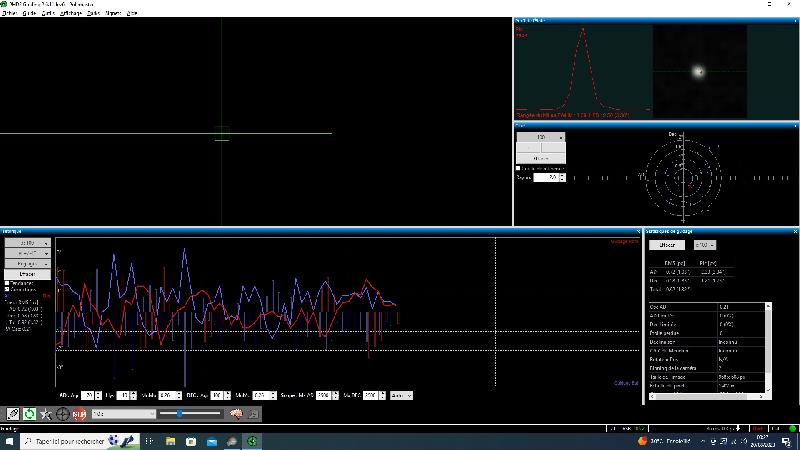Click the Repère value field in the target panel
This screenshot has height=450, width=800.
tap(546, 178)
